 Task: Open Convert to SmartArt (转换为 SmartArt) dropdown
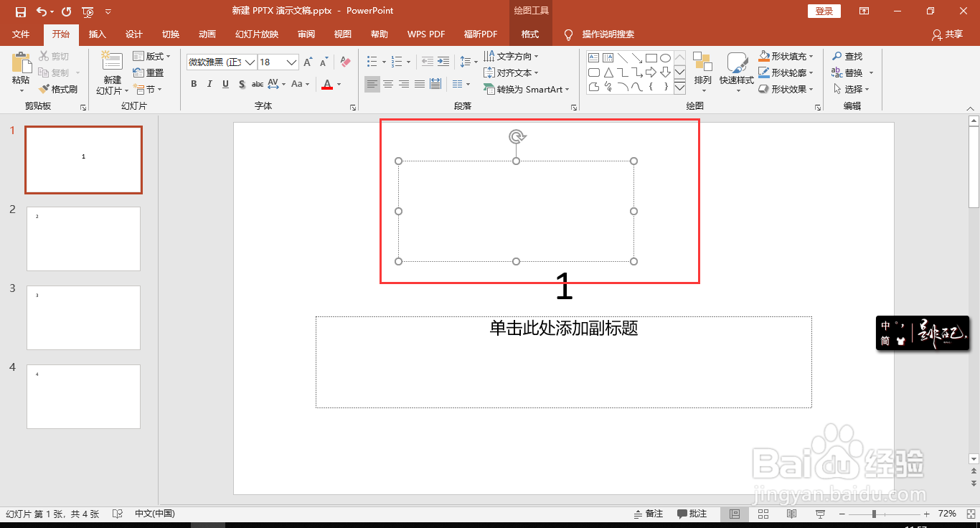[527, 90]
